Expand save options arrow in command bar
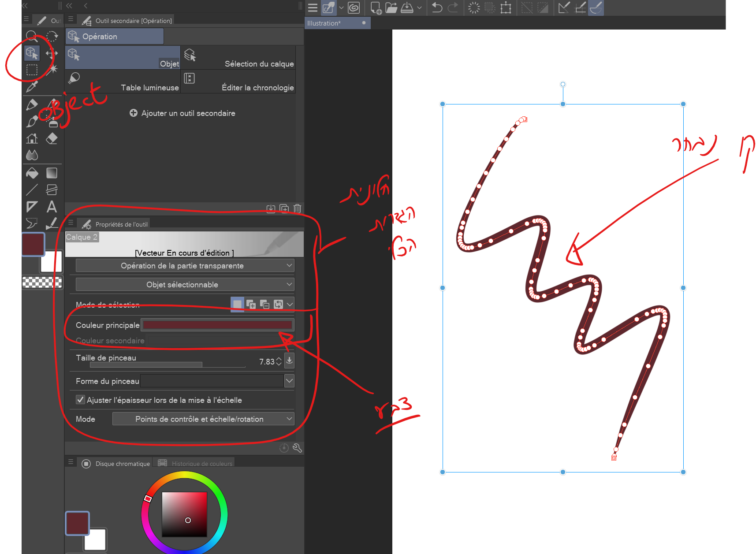Image resolution: width=756 pixels, height=554 pixels. 419,7
